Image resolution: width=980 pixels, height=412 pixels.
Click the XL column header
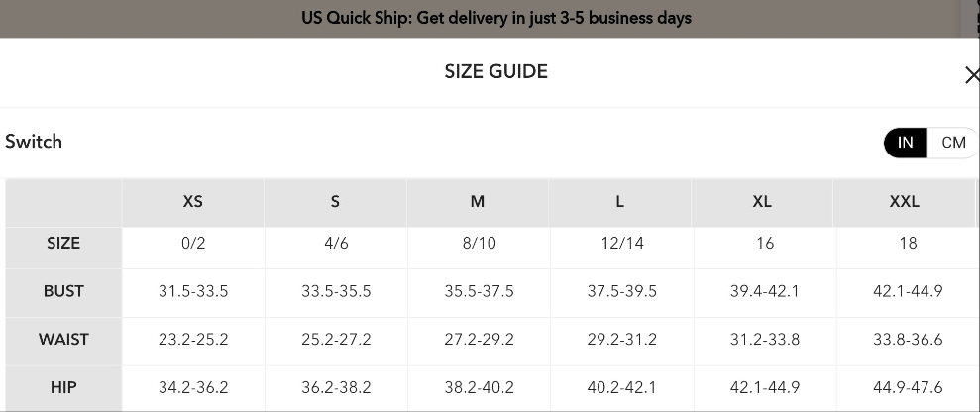[x=762, y=202]
